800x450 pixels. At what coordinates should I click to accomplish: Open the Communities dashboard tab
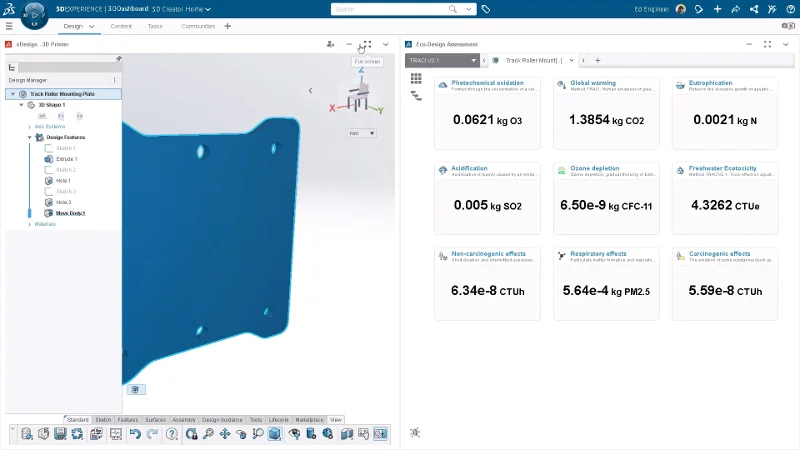[x=198, y=26]
